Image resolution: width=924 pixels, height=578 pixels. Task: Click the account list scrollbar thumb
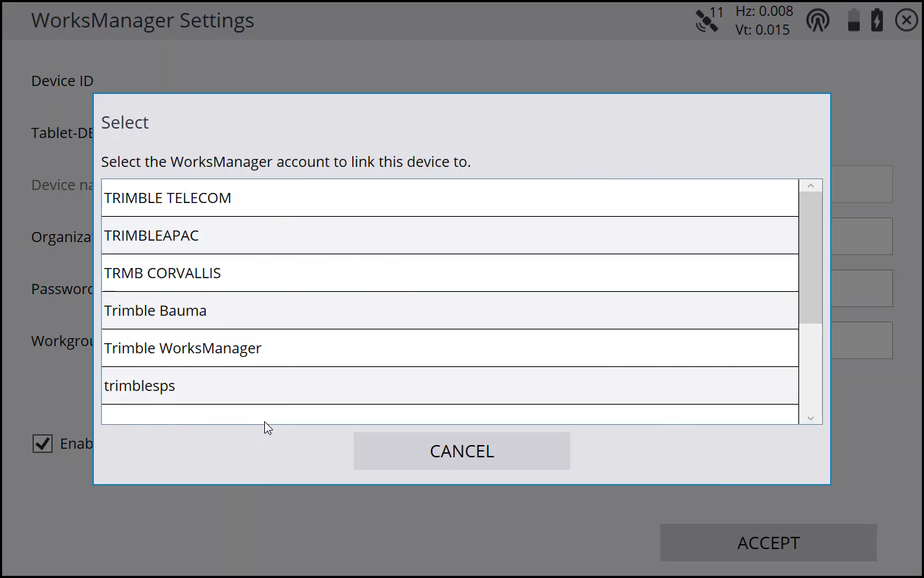[x=811, y=258]
